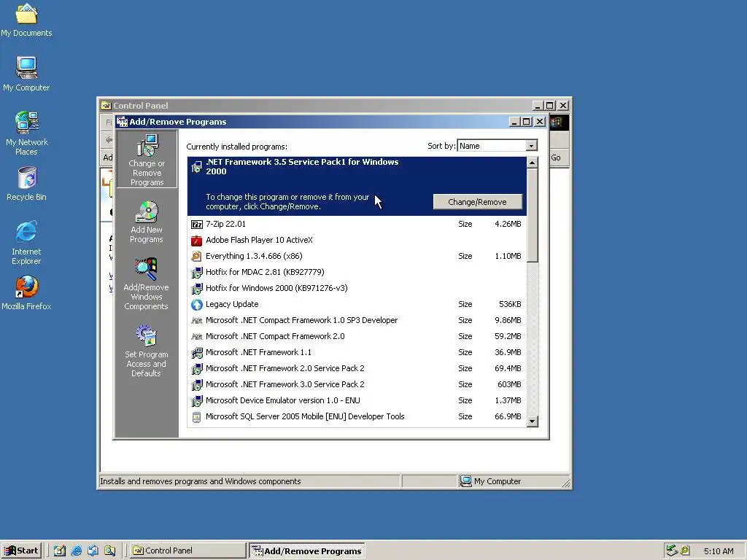This screenshot has width=747, height=560.
Task: Click the Microsoft .NET Framework 1.1 icon
Action: point(197,353)
